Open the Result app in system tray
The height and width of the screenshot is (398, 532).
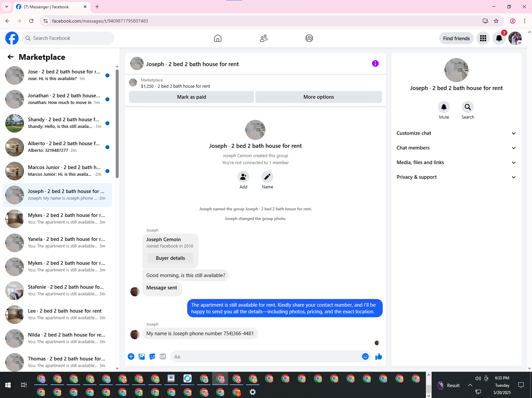point(449,385)
